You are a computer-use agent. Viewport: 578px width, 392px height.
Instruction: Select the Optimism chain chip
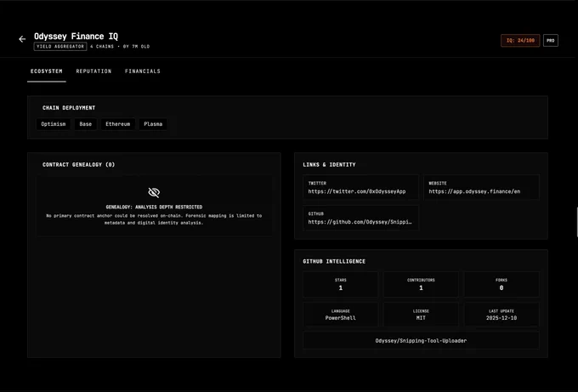point(54,124)
